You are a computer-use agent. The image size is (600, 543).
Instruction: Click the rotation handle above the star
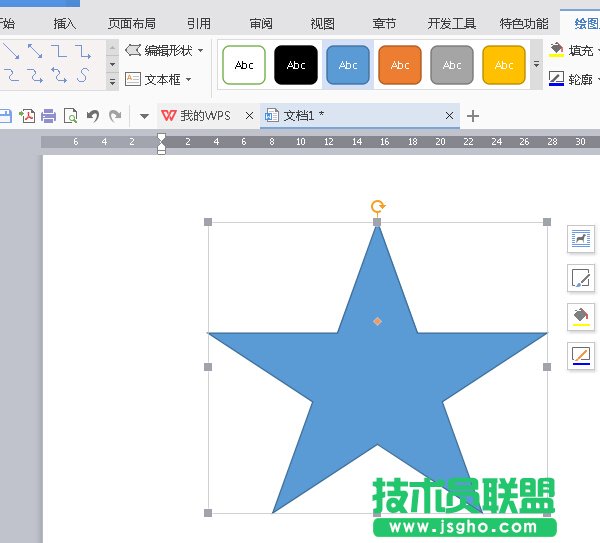tap(377, 207)
